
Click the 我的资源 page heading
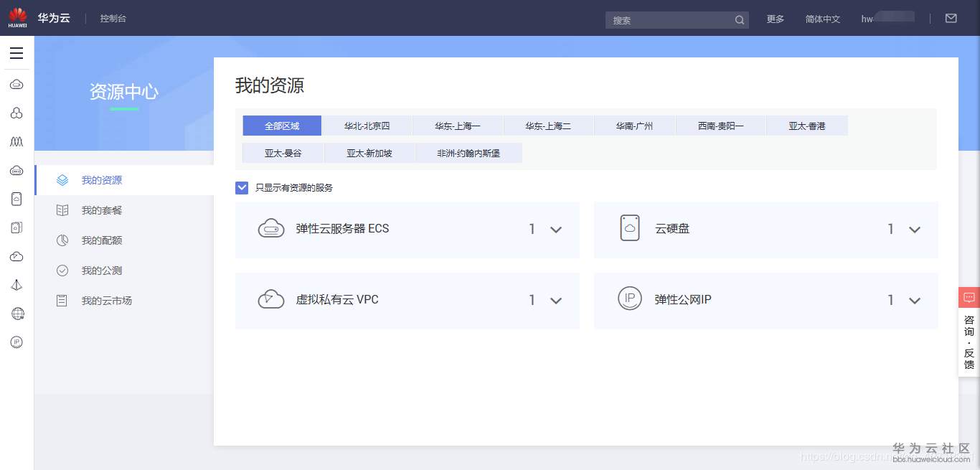point(270,85)
